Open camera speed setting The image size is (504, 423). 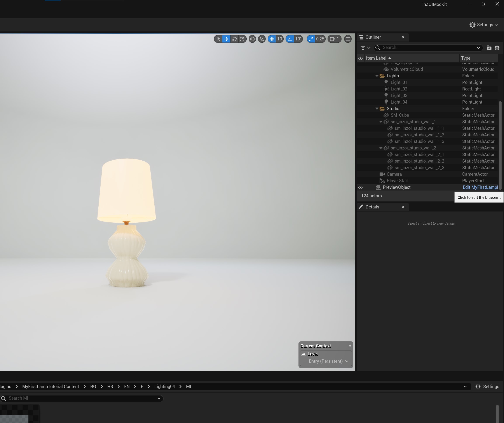(x=334, y=39)
